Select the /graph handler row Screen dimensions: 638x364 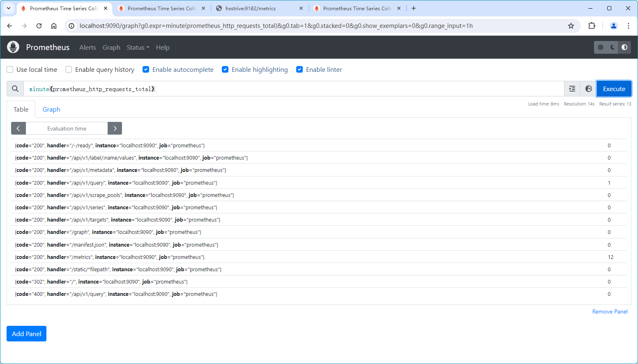(x=319, y=232)
